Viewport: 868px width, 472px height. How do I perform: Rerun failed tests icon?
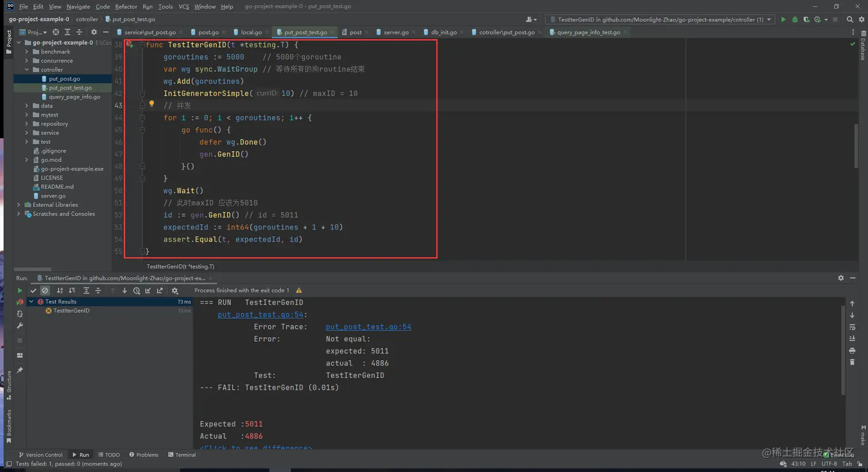(20, 302)
